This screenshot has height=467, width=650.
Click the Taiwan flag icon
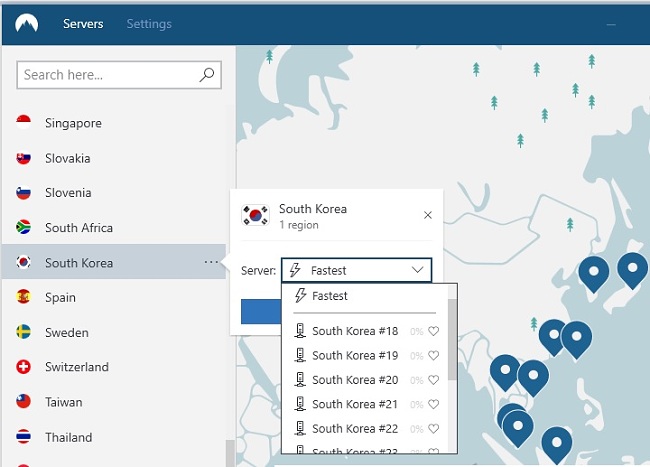point(24,402)
